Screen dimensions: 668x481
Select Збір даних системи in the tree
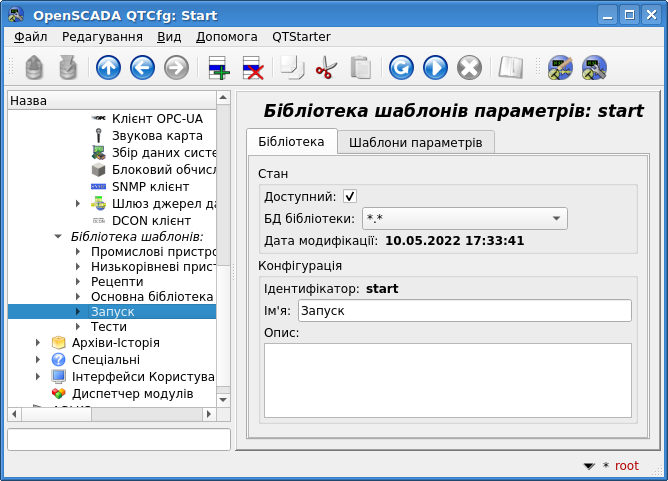pyautogui.click(x=164, y=153)
